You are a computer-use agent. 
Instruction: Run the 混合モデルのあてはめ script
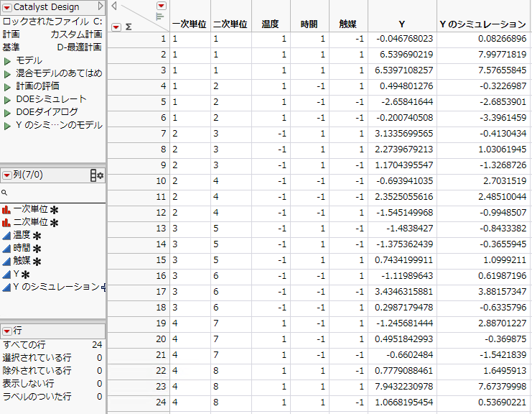[x=7, y=74]
